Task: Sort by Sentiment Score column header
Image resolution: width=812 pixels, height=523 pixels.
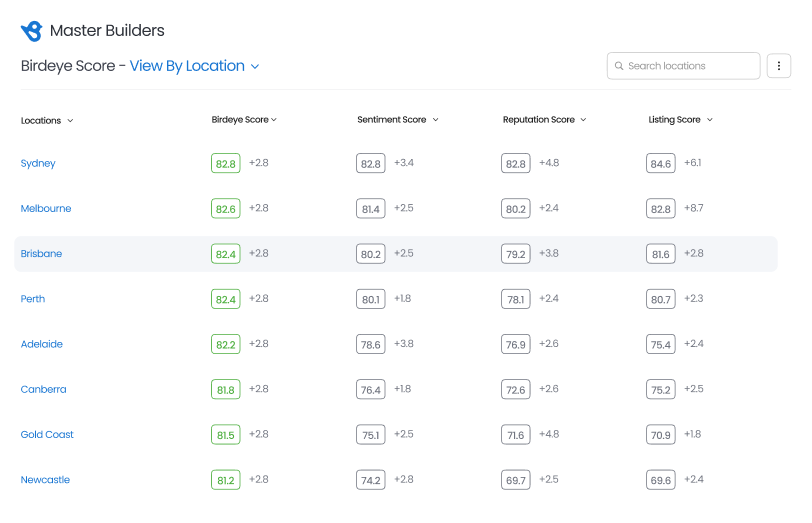Action: click(x=398, y=120)
